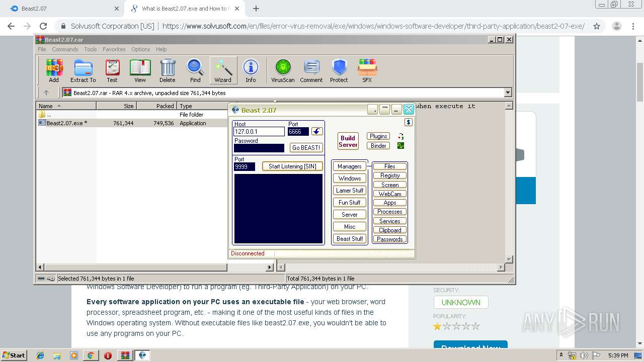Open the Screen manager

390,185
